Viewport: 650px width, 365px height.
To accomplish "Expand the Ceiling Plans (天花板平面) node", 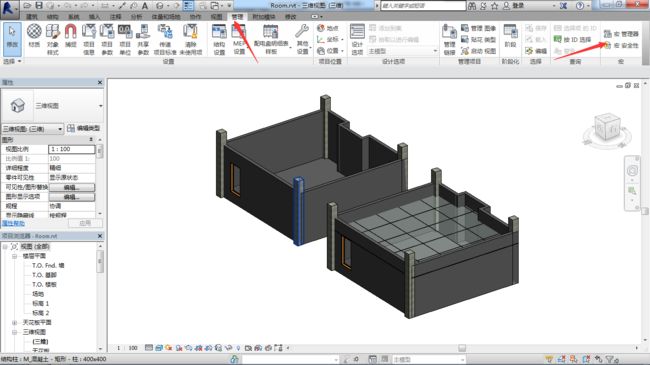I will pyautogui.click(x=15, y=323).
